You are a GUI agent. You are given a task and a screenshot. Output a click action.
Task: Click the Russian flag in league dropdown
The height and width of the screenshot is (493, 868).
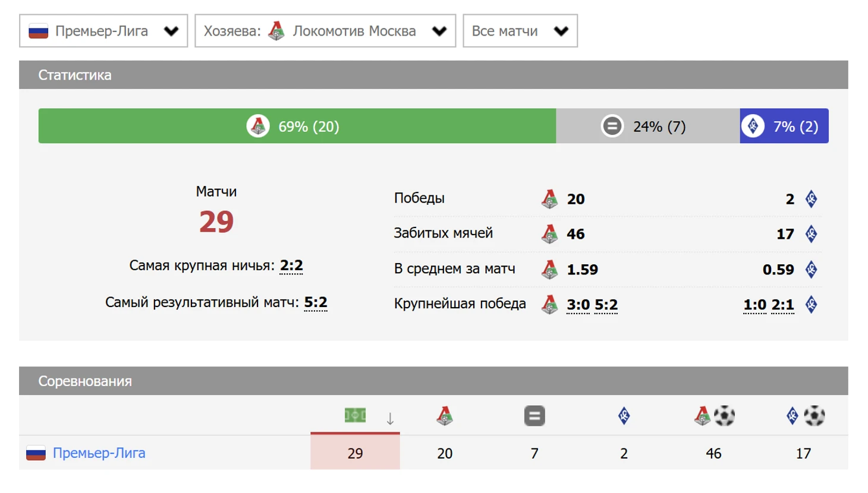point(39,31)
